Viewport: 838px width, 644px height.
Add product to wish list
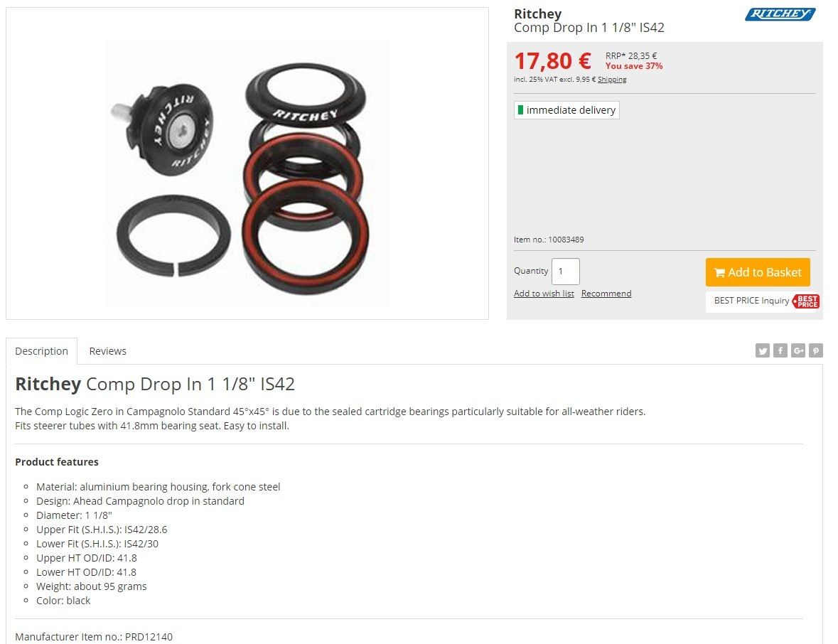544,294
